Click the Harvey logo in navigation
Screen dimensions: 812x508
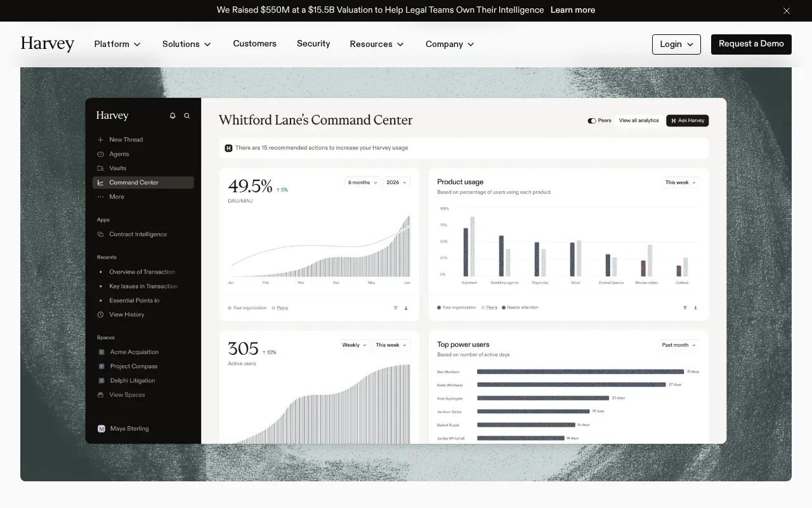pyautogui.click(x=48, y=44)
